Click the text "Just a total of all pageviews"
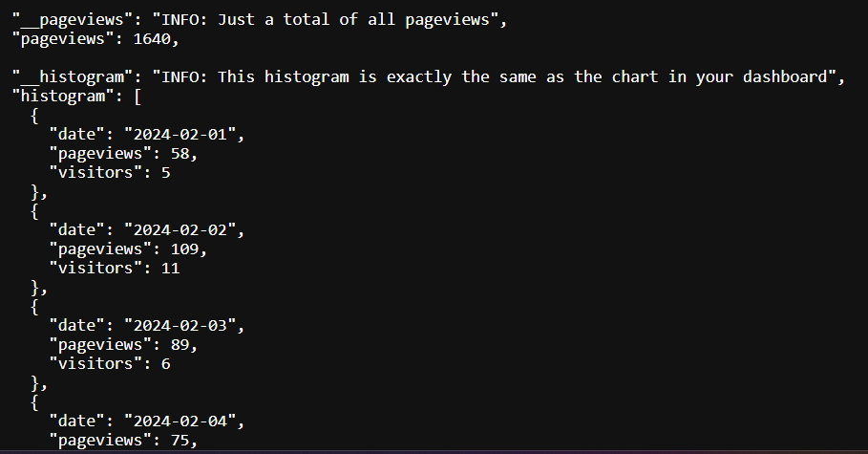 [x=353, y=20]
